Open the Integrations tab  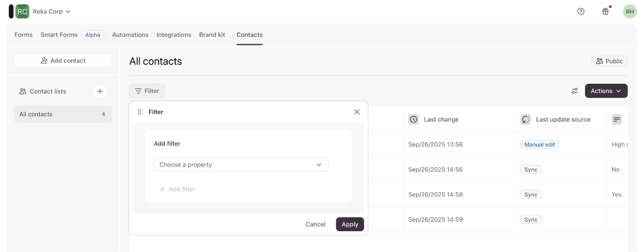(173, 35)
